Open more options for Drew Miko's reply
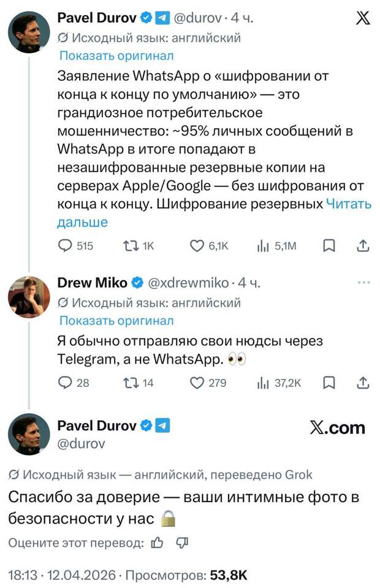This screenshot has width=380, height=588. tap(363, 283)
